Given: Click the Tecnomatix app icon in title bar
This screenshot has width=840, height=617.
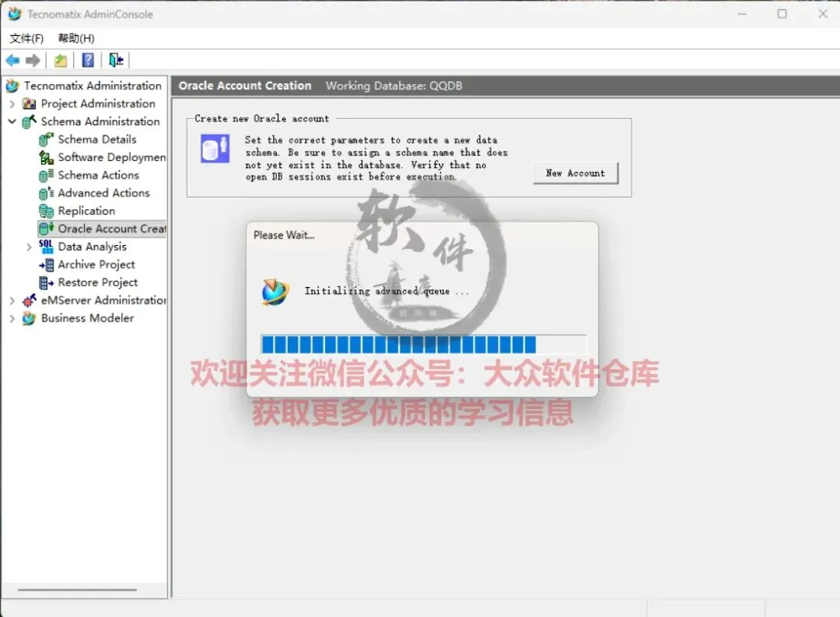Looking at the screenshot, I should [15, 14].
